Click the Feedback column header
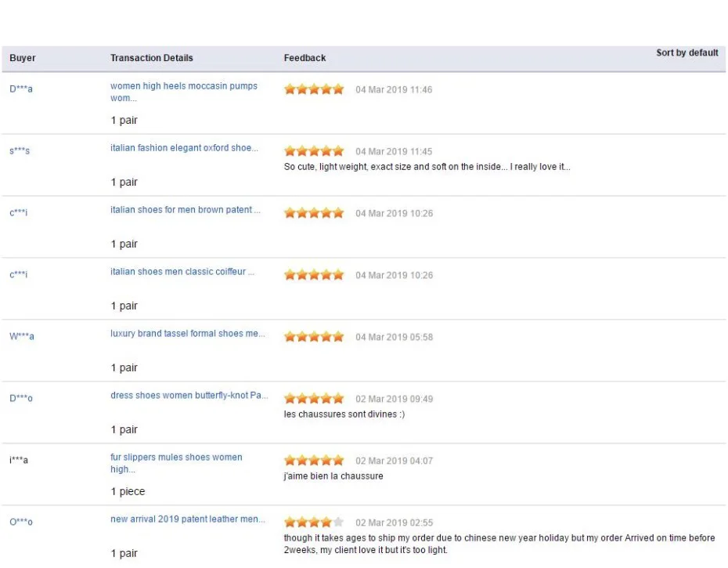 (305, 58)
